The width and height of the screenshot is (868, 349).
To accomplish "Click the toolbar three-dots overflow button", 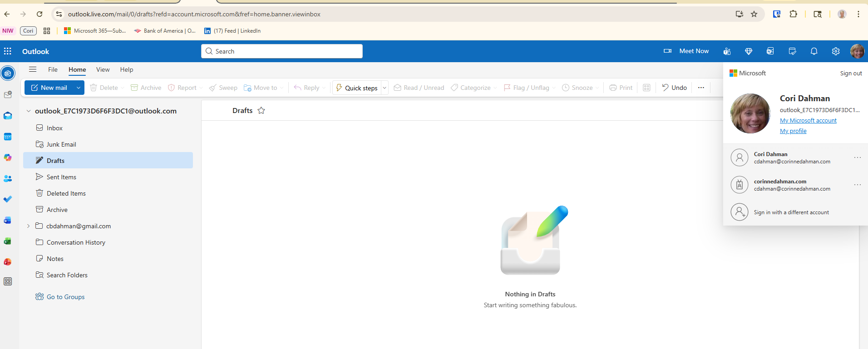I will tap(701, 88).
